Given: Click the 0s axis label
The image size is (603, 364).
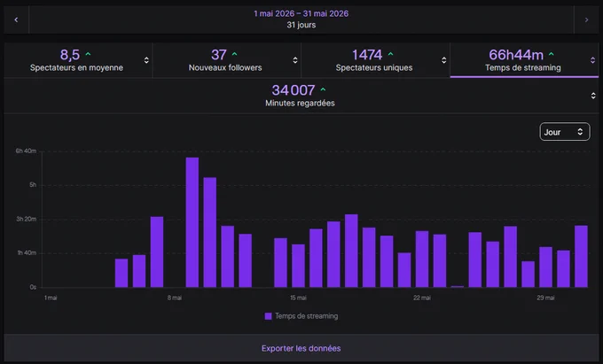Looking at the screenshot, I should tap(33, 287).
